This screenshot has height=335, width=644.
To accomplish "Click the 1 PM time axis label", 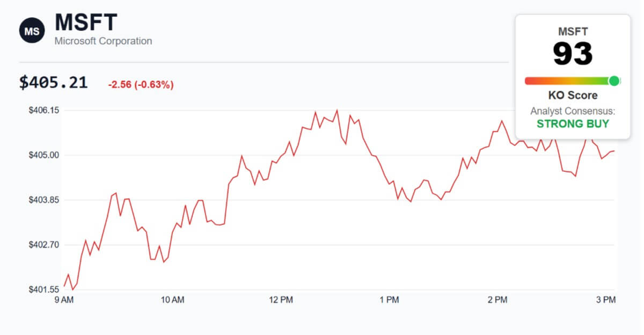I will (x=389, y=300).
